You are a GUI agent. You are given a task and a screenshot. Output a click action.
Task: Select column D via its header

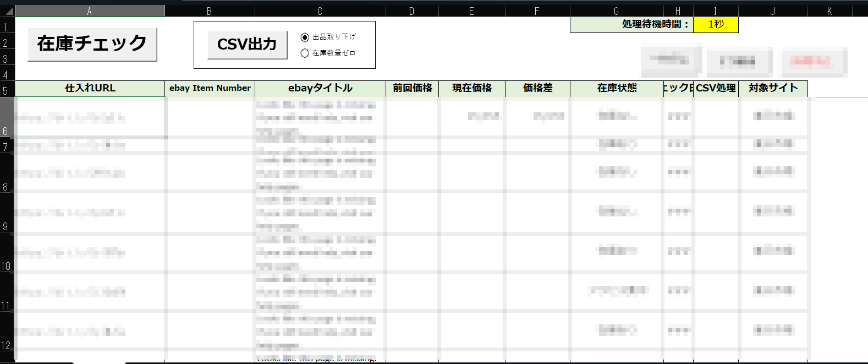[412, 11]
